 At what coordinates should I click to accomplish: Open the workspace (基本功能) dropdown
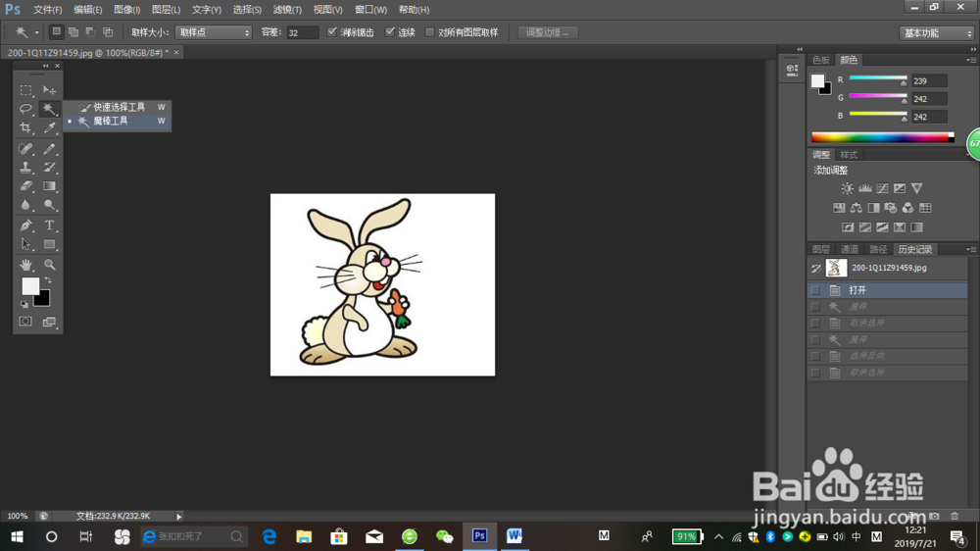click(936, 33)
